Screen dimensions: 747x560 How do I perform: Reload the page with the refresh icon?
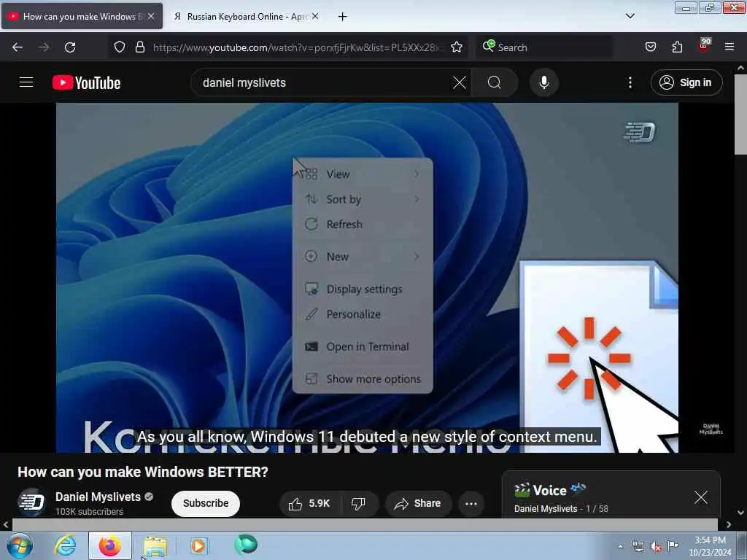pos(70,47)
